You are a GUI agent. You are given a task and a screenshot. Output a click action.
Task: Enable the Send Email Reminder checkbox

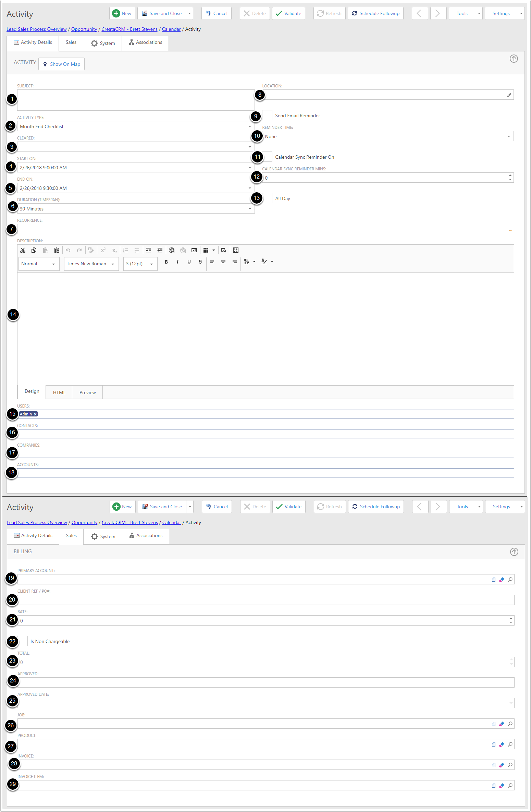[267, 116]
